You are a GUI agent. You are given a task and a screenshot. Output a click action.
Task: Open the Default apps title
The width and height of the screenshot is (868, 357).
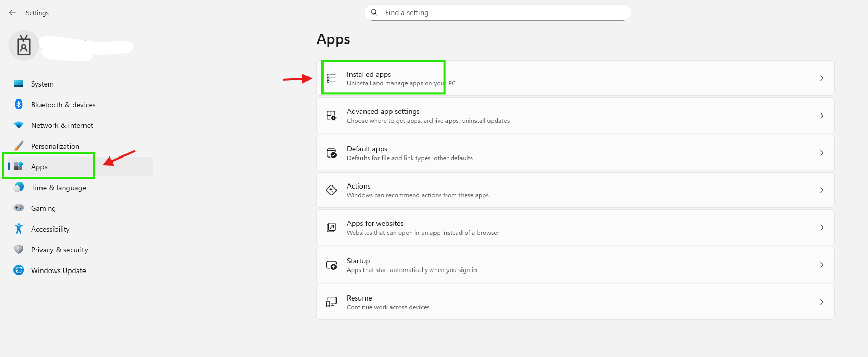pos(367,149)
